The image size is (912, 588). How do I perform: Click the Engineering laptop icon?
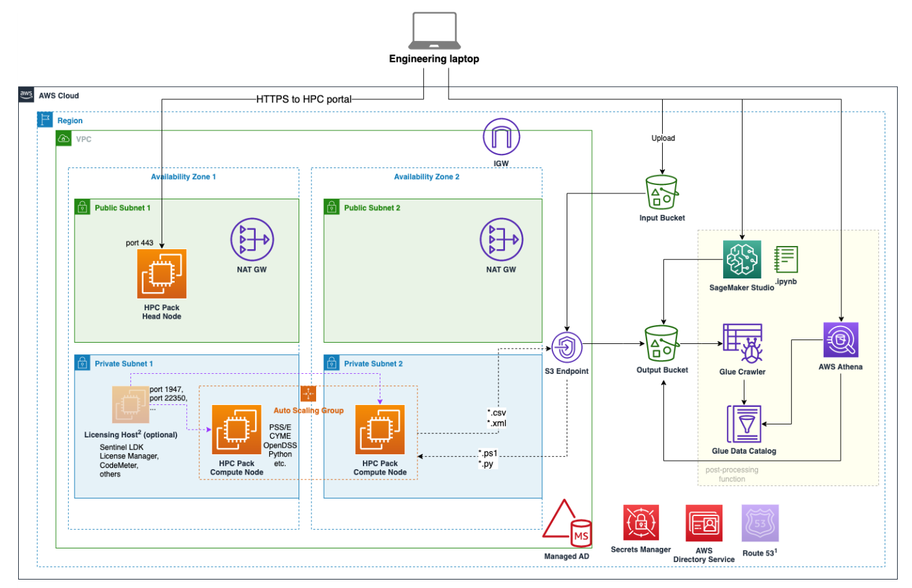coord(434,31)
